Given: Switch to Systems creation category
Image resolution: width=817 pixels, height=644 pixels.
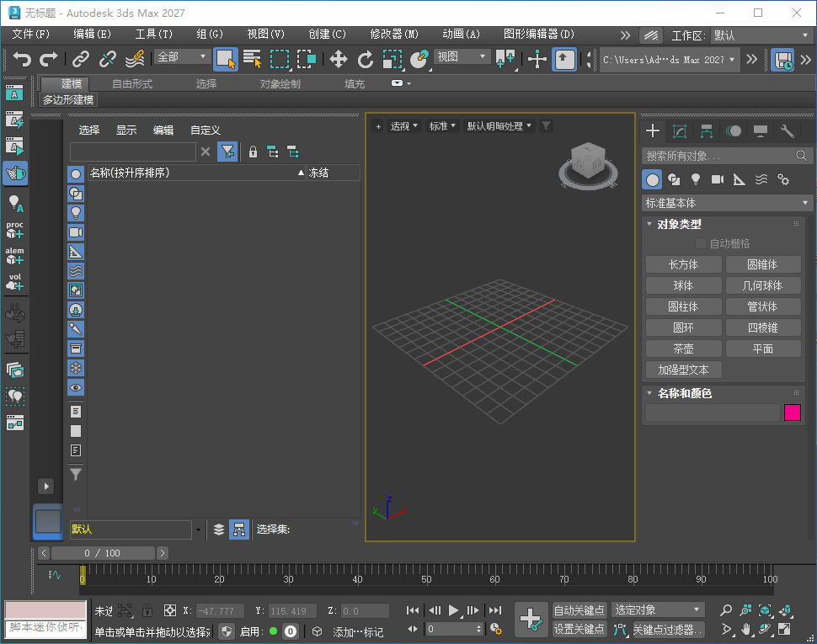Looking at the screenshot, I should 783,180.
